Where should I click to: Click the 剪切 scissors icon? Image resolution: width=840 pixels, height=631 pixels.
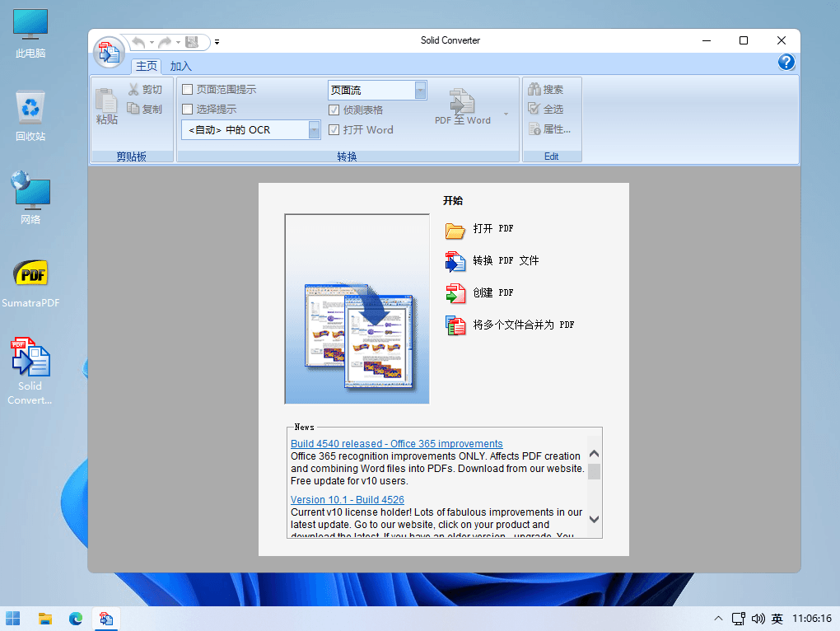pyautogui.click(x=133, y=90)
